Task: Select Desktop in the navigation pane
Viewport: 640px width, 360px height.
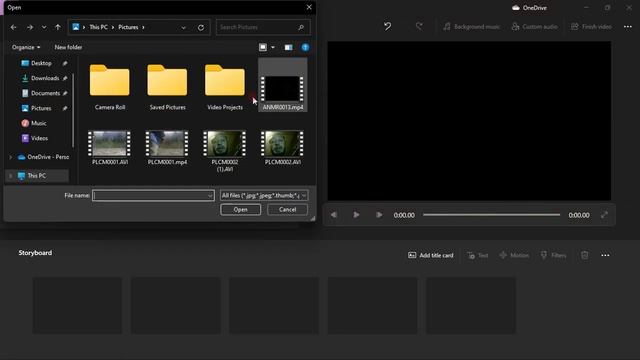Action: pos(41,63)
